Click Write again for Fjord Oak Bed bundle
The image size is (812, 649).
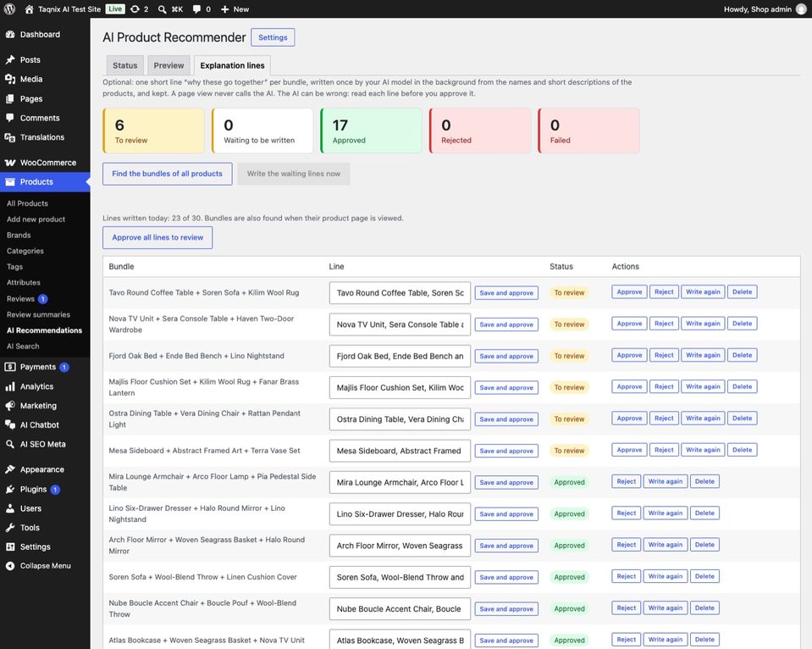[703, 355]
